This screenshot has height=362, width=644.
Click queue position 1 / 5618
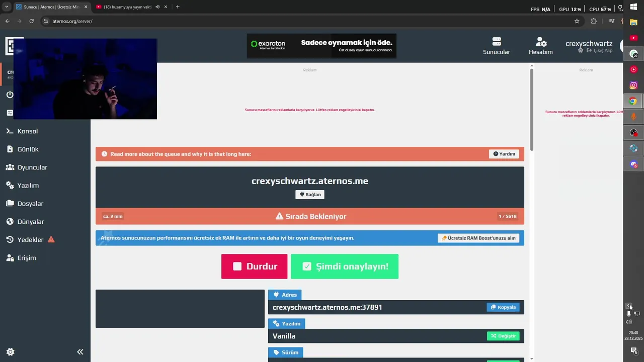pos(508,216)
